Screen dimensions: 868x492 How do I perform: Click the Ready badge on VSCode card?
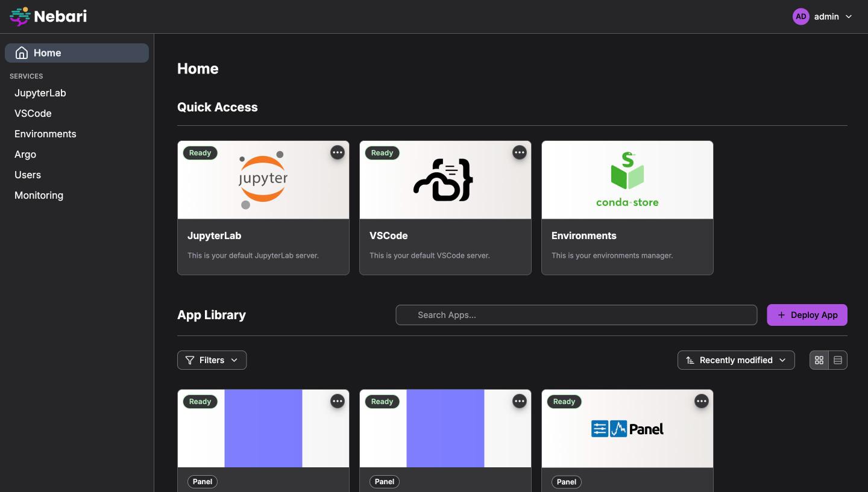coord(382,153)
